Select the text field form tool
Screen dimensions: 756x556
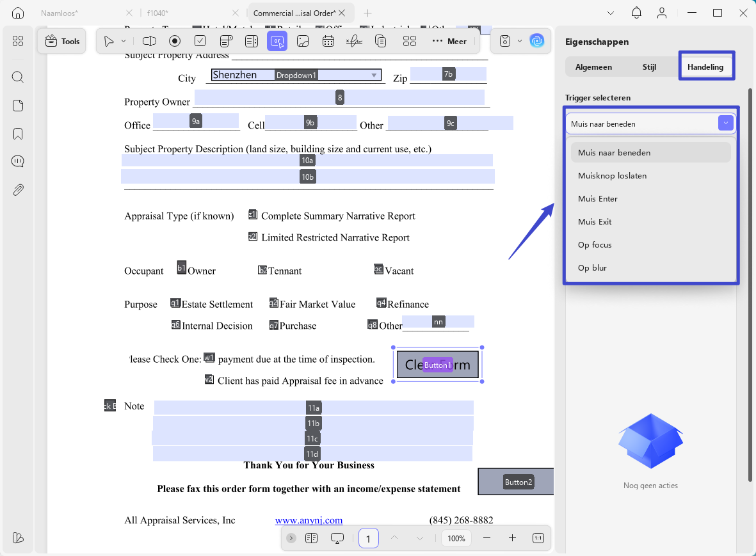[x=149, y=42]
